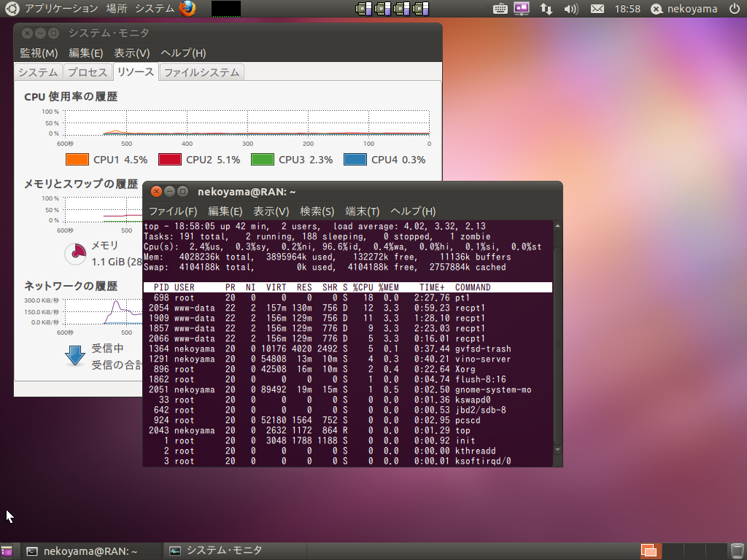Click the power shutdown icon in panel
747x560 pixels.
pos(733,9)
